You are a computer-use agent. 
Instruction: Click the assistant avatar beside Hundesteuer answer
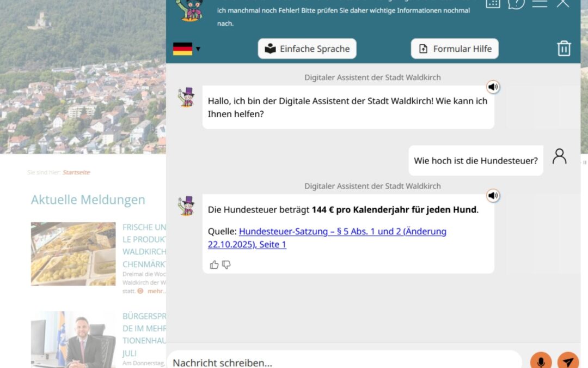(186, 206)
